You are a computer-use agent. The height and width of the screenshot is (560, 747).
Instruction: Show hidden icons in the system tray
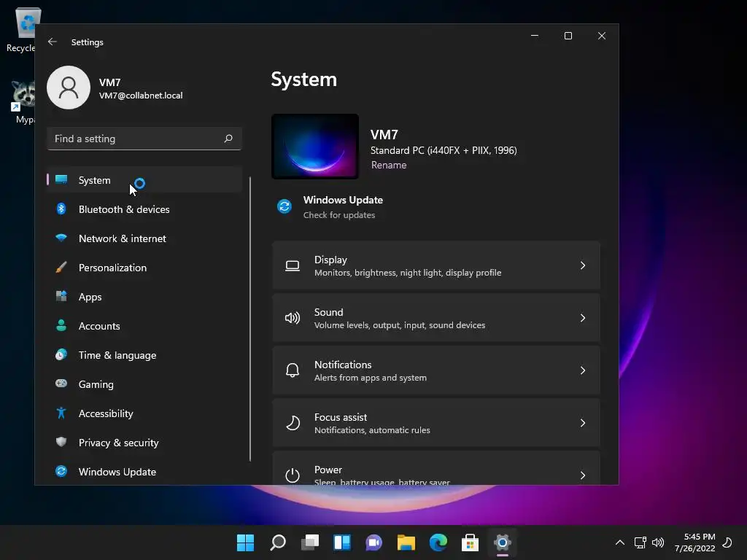pos(620,542)
